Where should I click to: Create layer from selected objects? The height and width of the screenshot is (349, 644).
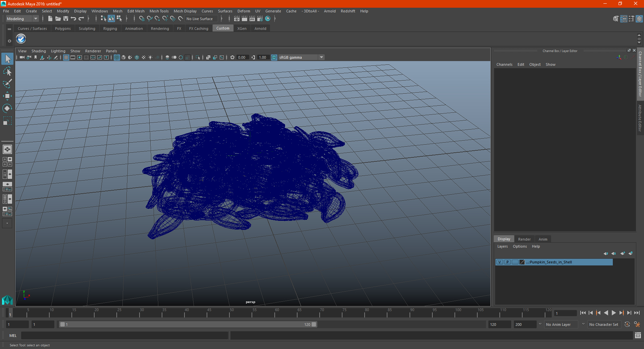click(x=631, y=253)
